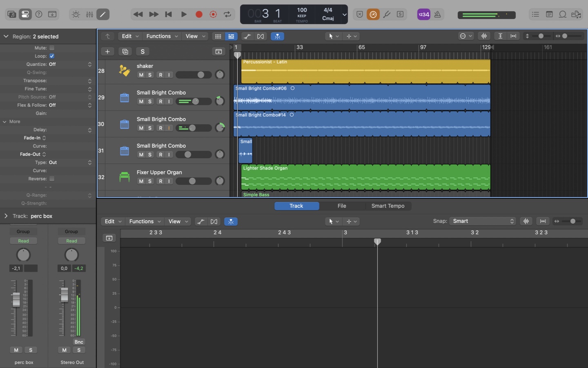
Task: Switch to the Smart Tempo tab
Action: [x=388, y=206]
